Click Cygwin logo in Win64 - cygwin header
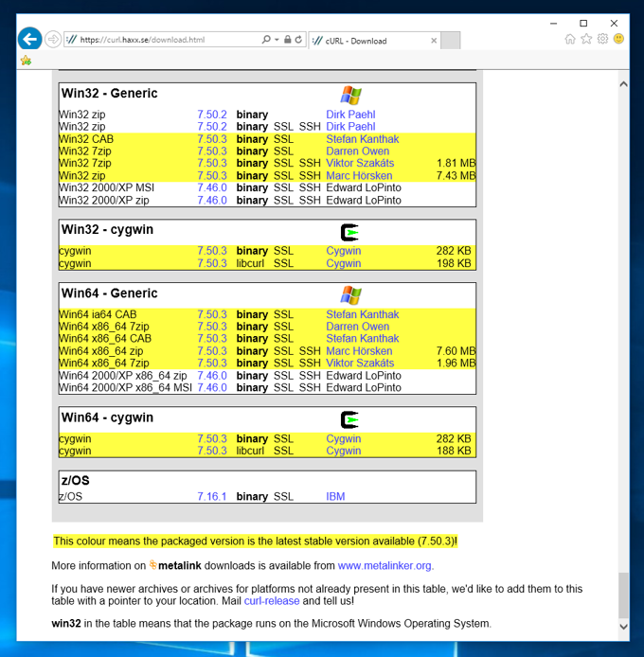The width and height of the screenshot is (644, 657). tap(349, 419)
